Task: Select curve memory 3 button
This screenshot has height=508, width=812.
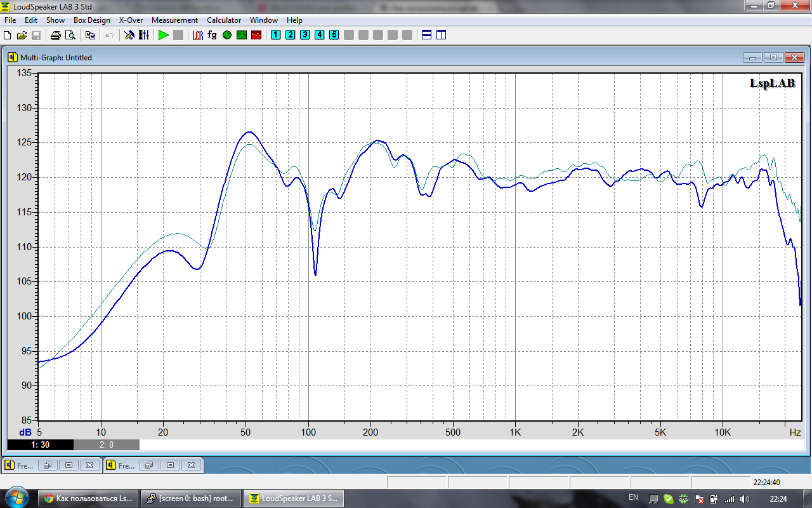Action: tap(304, 35)
